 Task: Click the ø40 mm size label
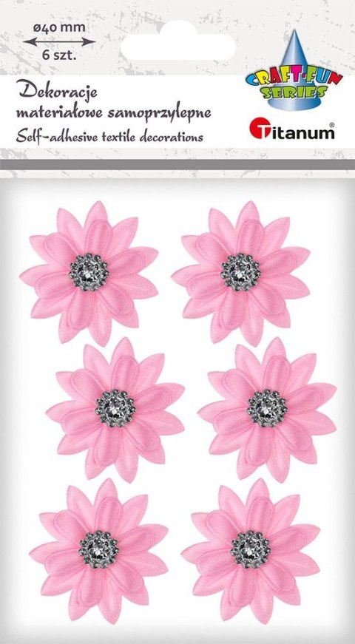59,28
